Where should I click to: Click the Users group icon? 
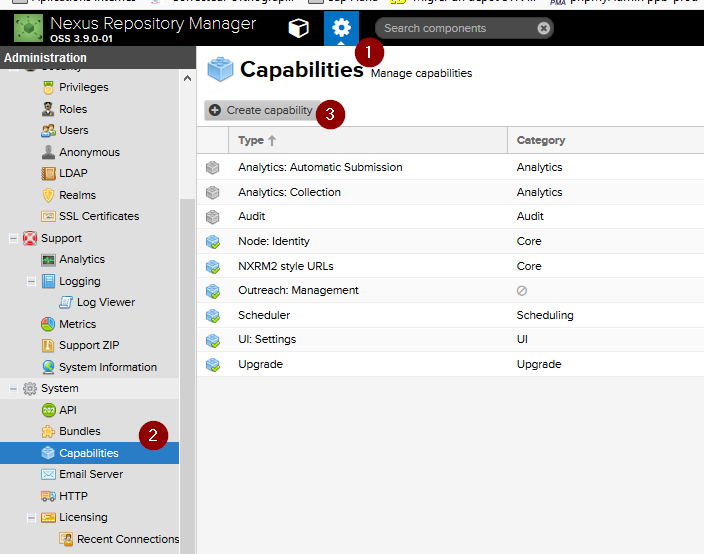tap(48, 130)
